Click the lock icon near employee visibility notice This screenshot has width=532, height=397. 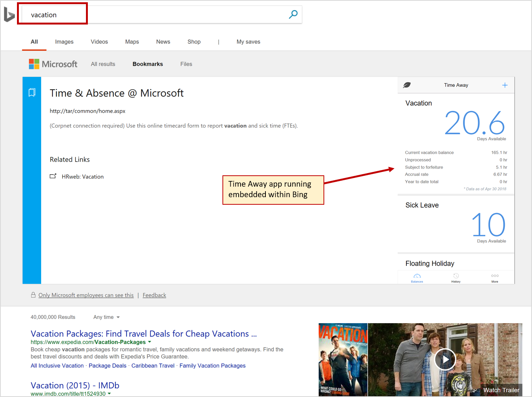pos(33,295)
